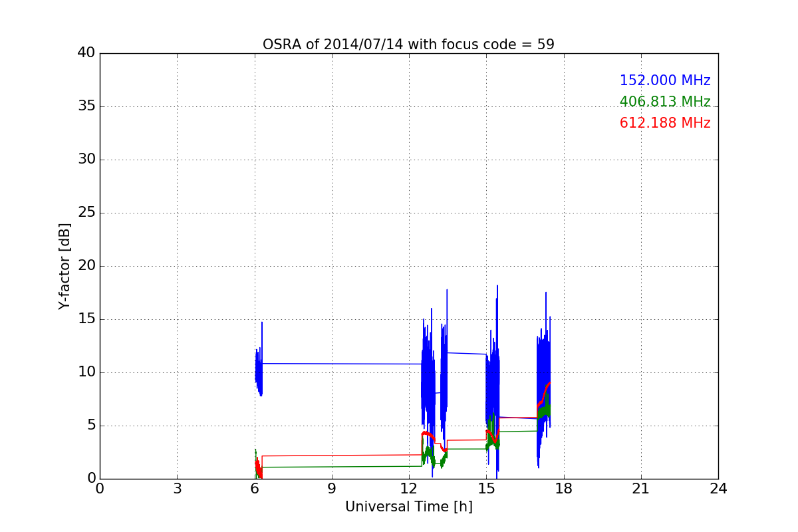Click the plot title 'OSRA of 2014/07/14 with focus code = 59'
The width and height of the screenshot is (798, 532).
(408, 45)
